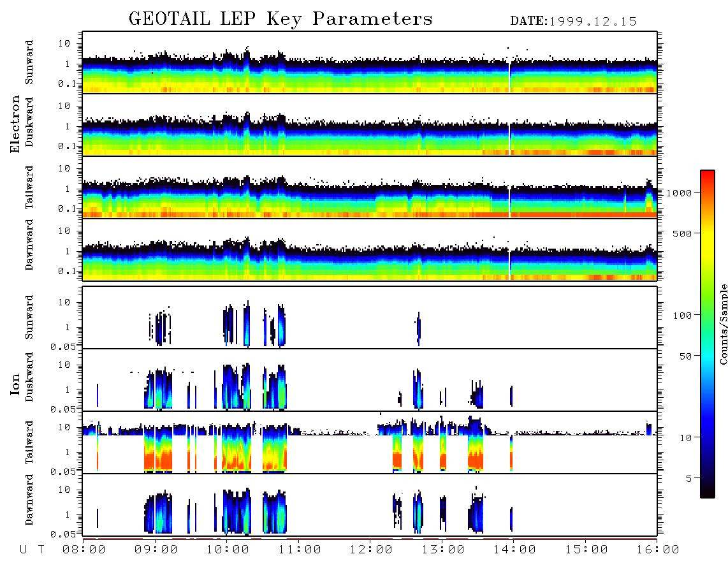Click the Ion "Dawnward" panel label
The height and width of the screenshot is (561, 728).
coord(29,500)
